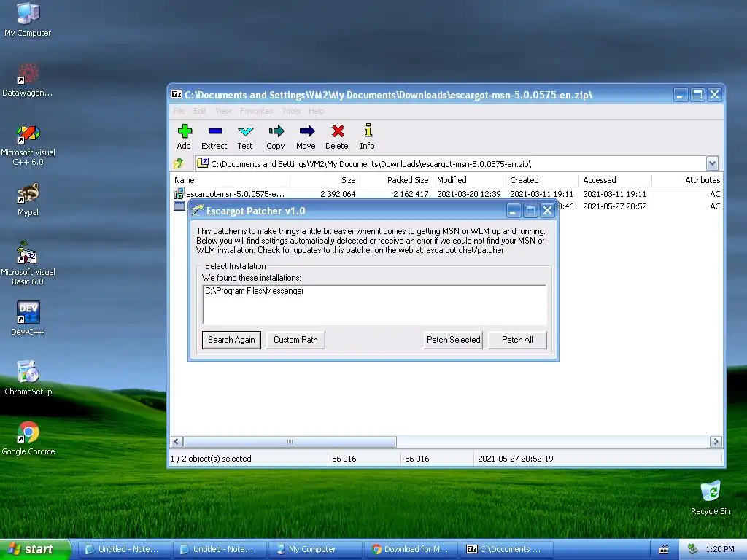This screenshot has width=747, height=560.
Task: Click the Custom Path button
Action: click(295, 340)
